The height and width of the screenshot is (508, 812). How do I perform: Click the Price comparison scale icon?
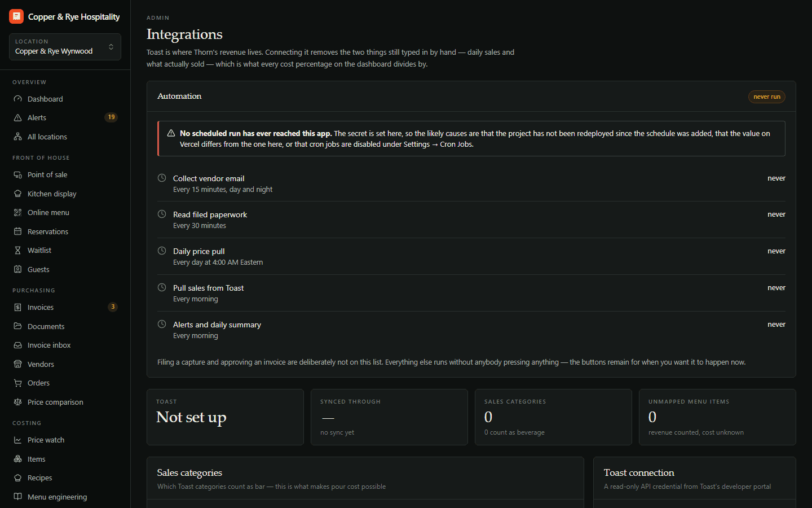(17, 402)
